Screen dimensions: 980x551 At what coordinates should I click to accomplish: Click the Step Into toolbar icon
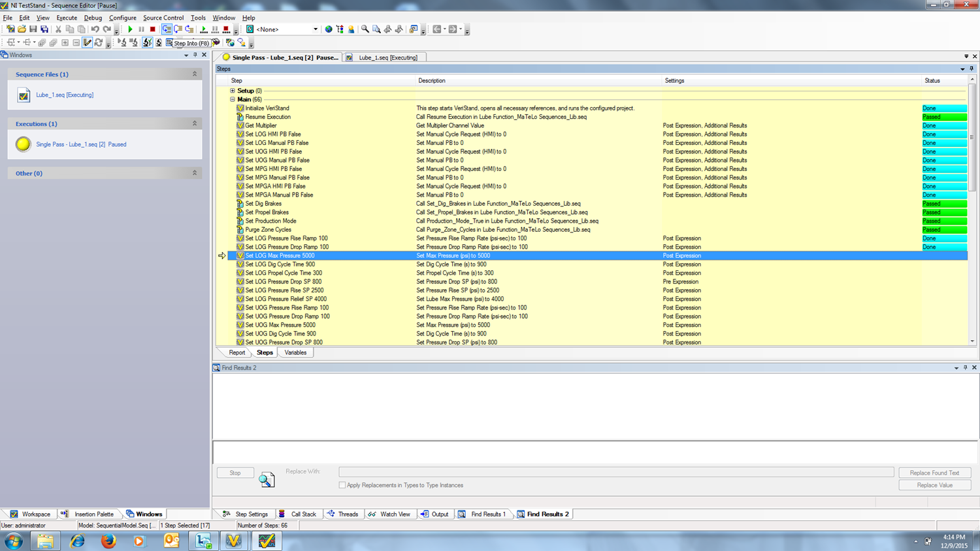tap(167, 29)
